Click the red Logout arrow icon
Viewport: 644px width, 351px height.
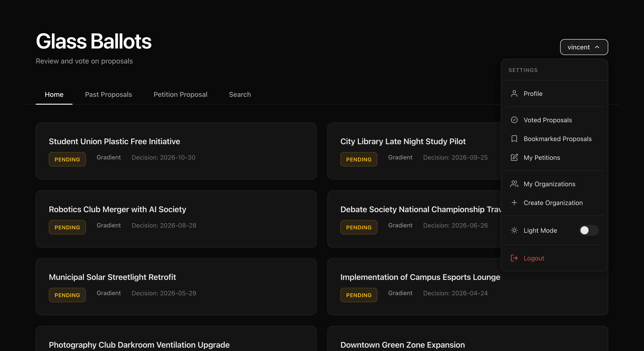514,258
